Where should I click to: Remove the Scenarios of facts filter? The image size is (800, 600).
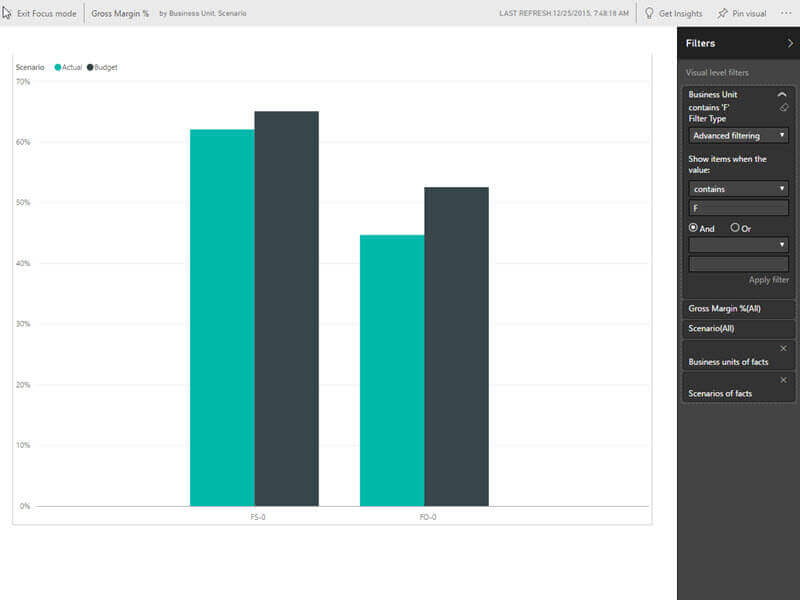pos(784,380)
